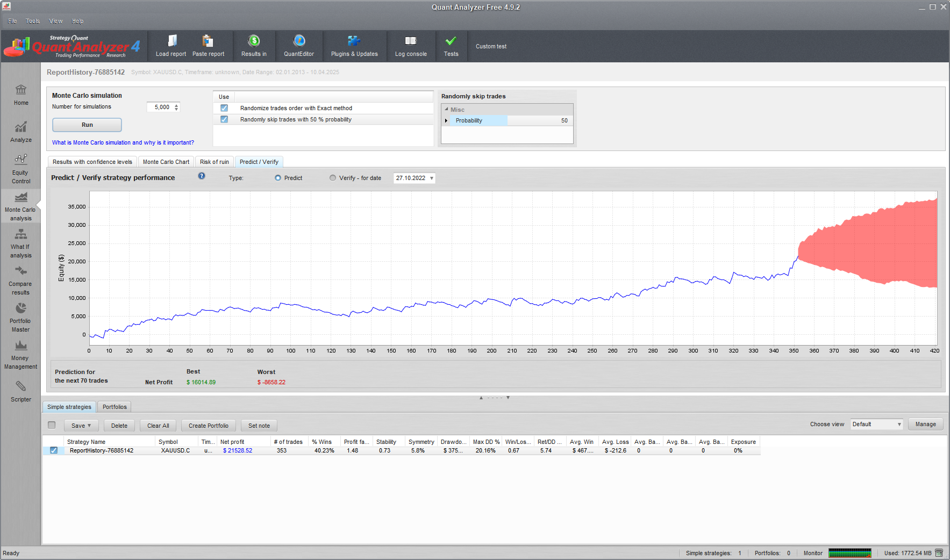The height and width of the screenshot is (560, 950).
Task: Toggle checkbox for ReportHistory-76885142 strategy row
Action: (x=54, y=450)
